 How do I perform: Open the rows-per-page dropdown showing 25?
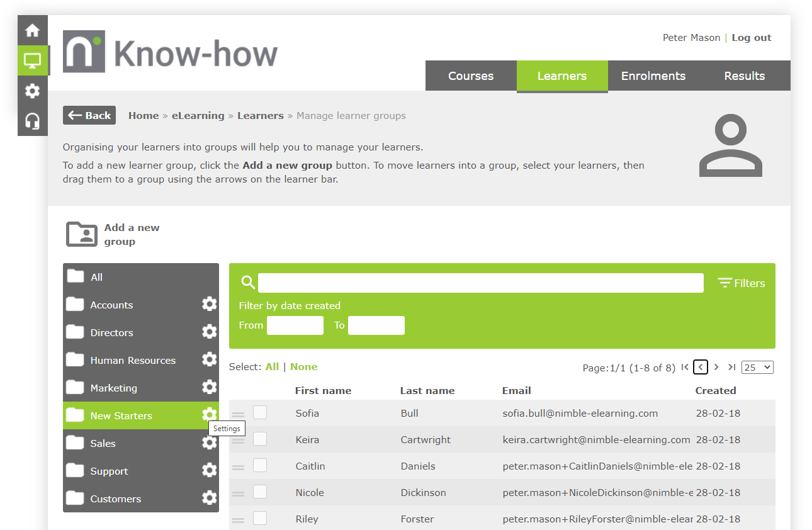(x=757, y=367)
